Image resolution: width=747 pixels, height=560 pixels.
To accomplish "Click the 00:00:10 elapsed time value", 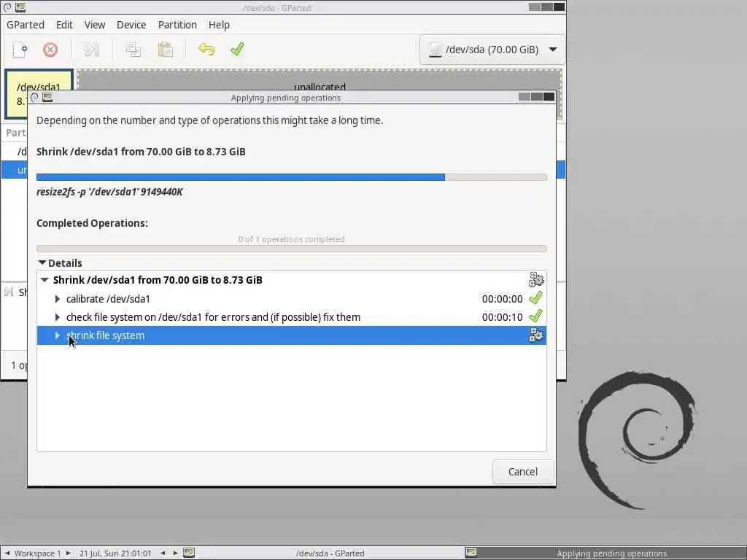I will [502, 317].
